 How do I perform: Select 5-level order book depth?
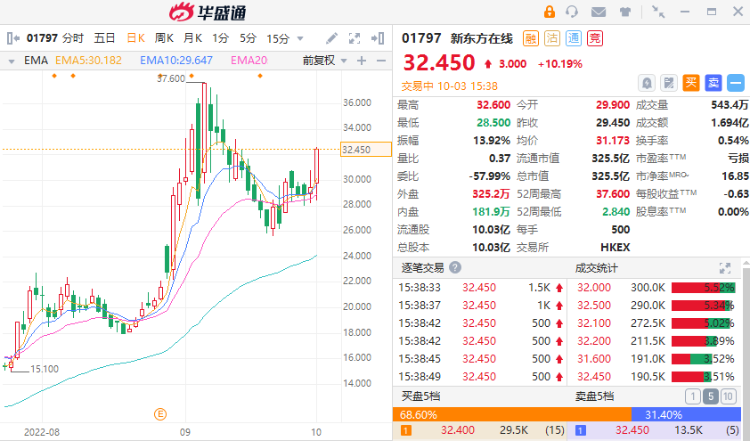pos(711,396)
